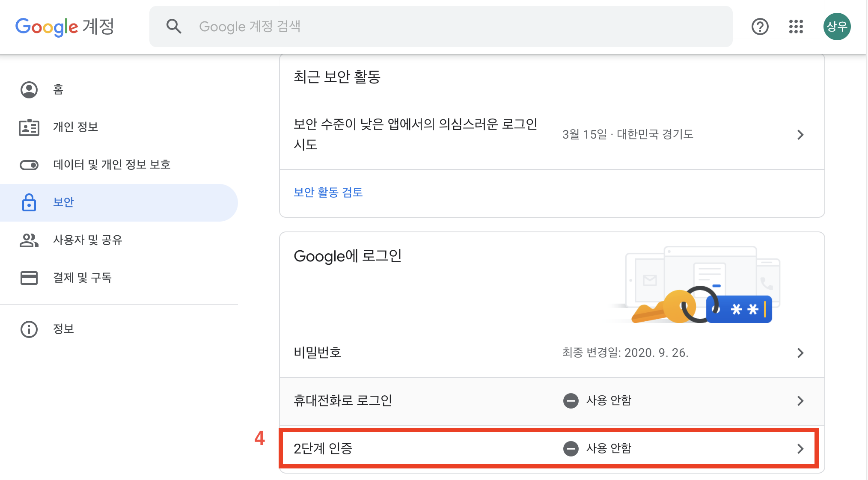Click the 상우 profile avatar
868x480 pixels.
coord(837,27)
